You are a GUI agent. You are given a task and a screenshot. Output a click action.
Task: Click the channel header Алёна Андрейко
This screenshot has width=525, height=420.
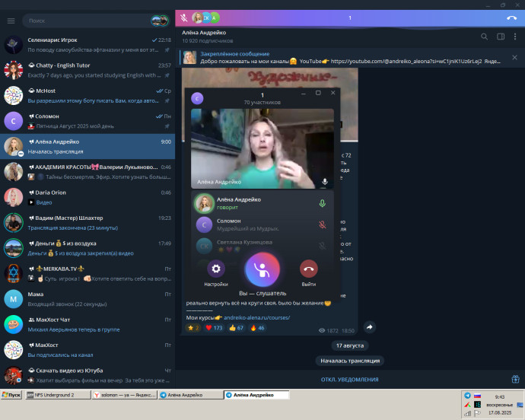coord(204,33)
